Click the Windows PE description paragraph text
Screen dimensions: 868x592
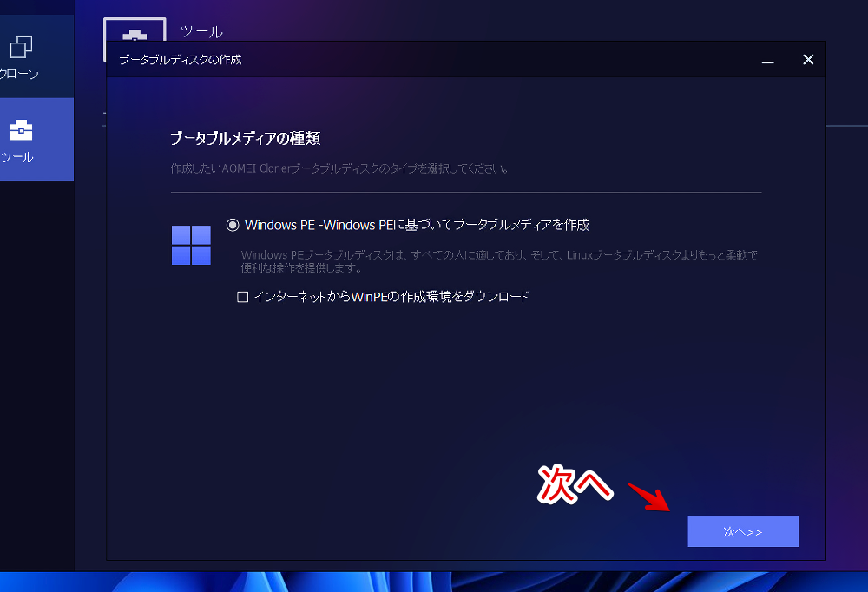(x=499, y=261)
